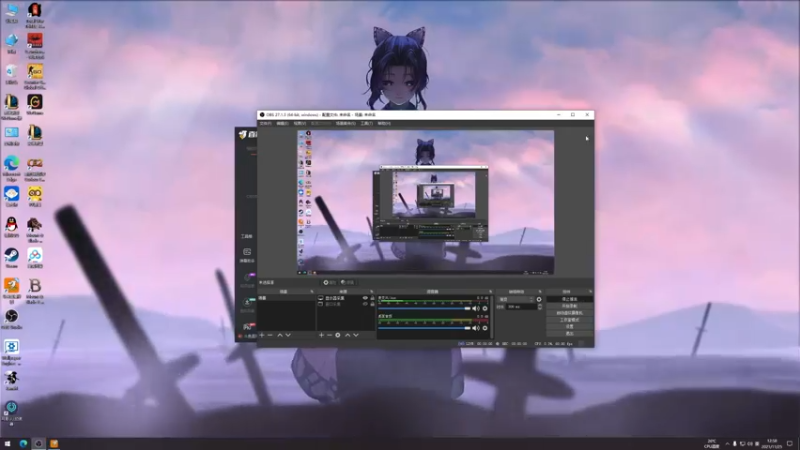800x450 pixels.
Task: Open the 桌面音频 mixer settings gear
Action: [485, 328]
